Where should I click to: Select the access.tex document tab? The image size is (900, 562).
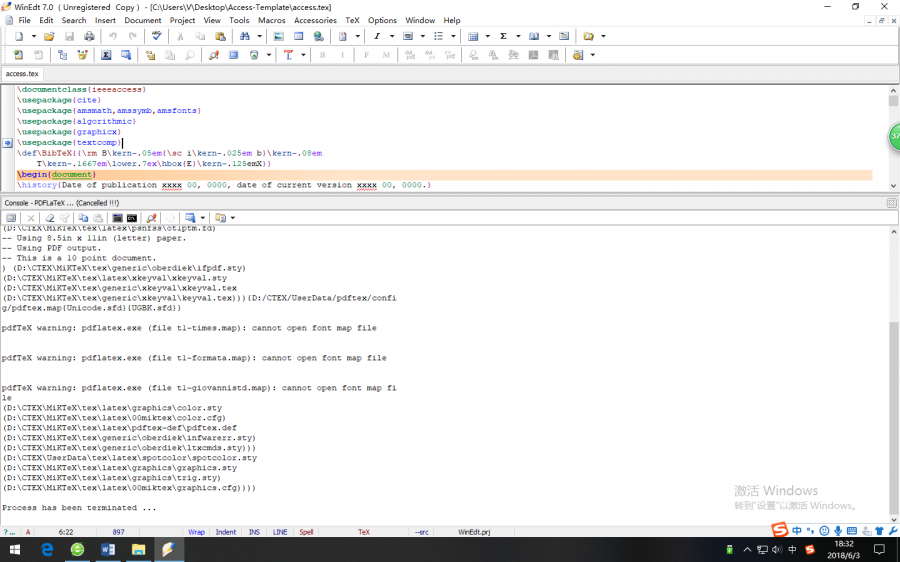[x=22, y=74]
